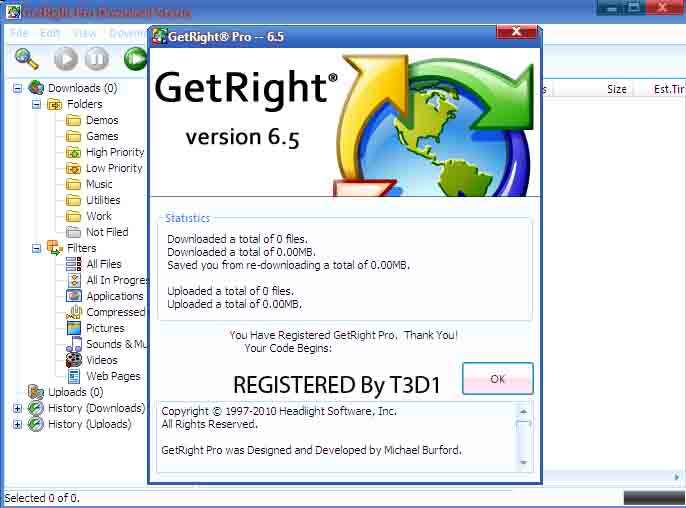This screenshot has width=686, height=508.
Task: Select the Work folder icon
Action: [74, 216]
